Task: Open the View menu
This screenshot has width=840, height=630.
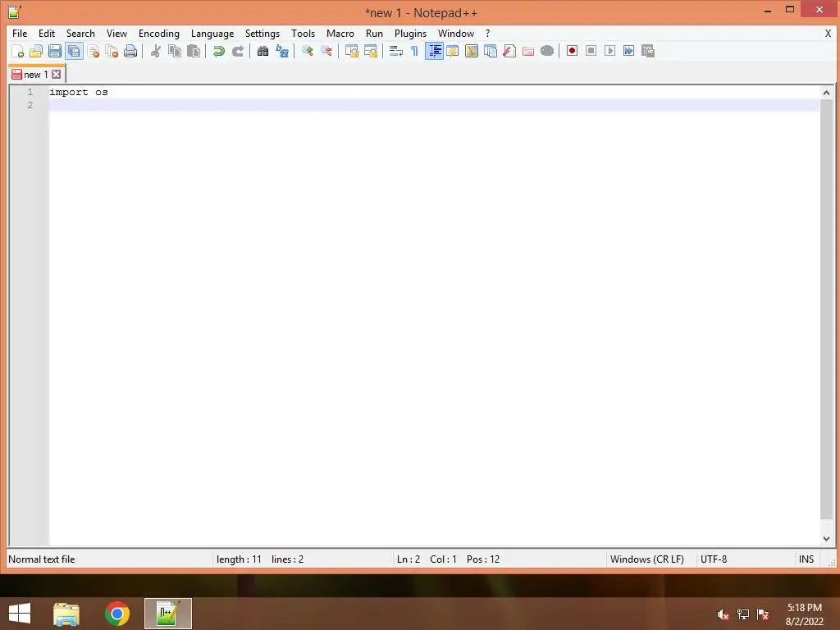Action: (x=116, y=33)
